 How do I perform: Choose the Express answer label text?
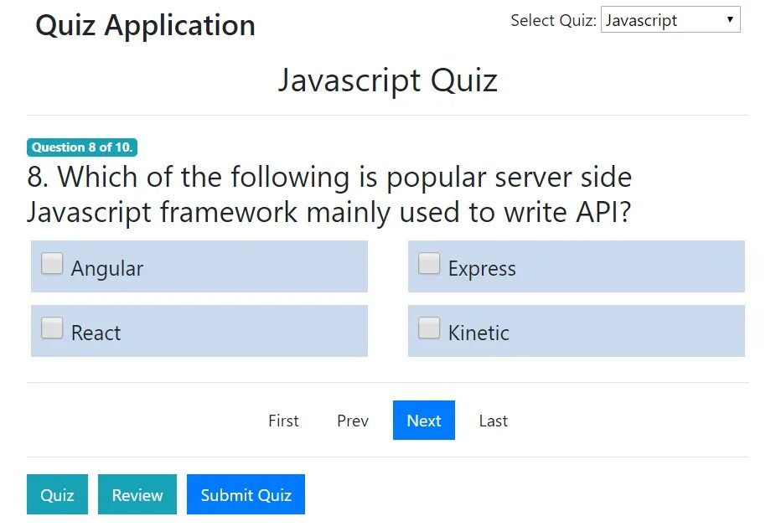tap(482, 269)
